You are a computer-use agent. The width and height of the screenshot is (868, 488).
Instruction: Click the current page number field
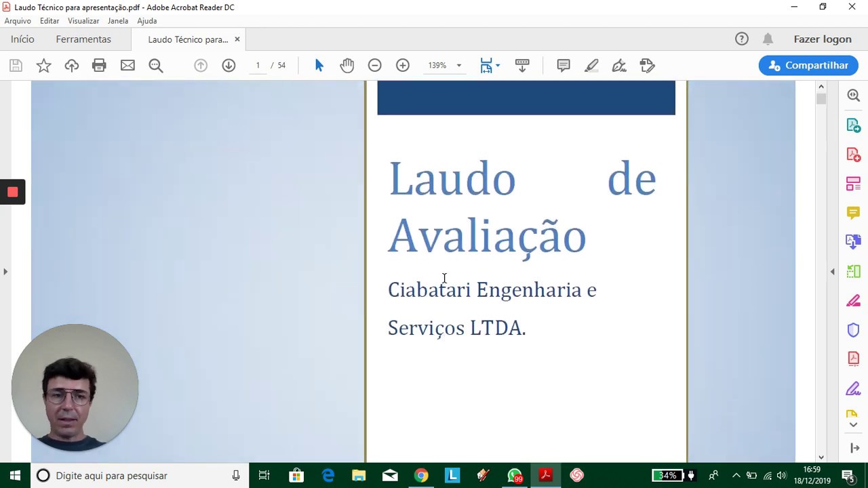click(x=258, y=66)
